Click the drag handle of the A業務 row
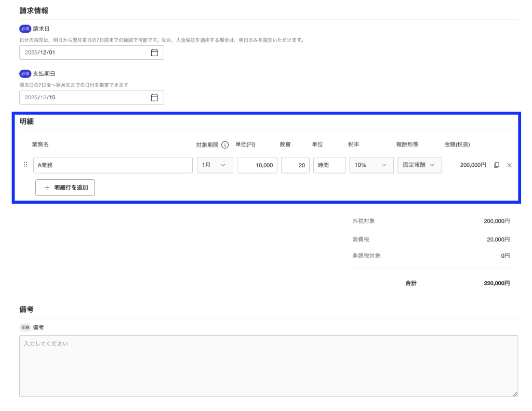 (x=25, y=165)
